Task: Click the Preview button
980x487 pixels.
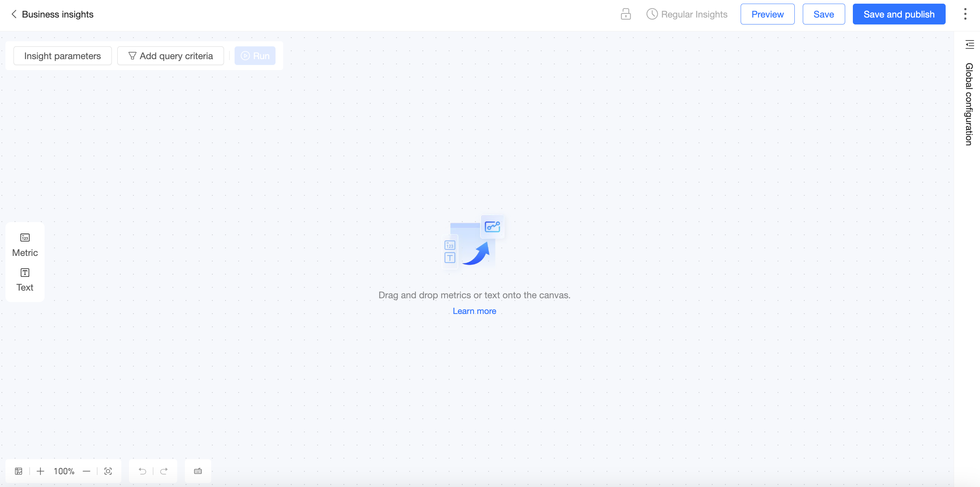Action: tap(767, 14)
